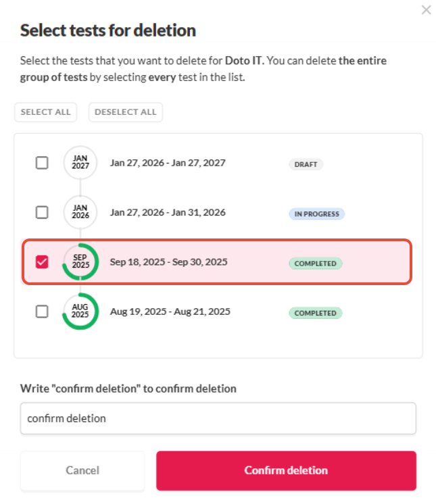Click the red Confirm deletion button
Image resolution: width=436 pixels, height=504 pixels.
click(x=286, y=471)
